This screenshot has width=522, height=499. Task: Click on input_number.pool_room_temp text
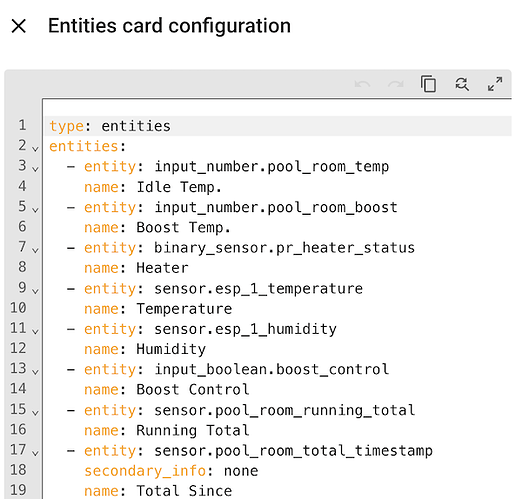pos(272,166)
